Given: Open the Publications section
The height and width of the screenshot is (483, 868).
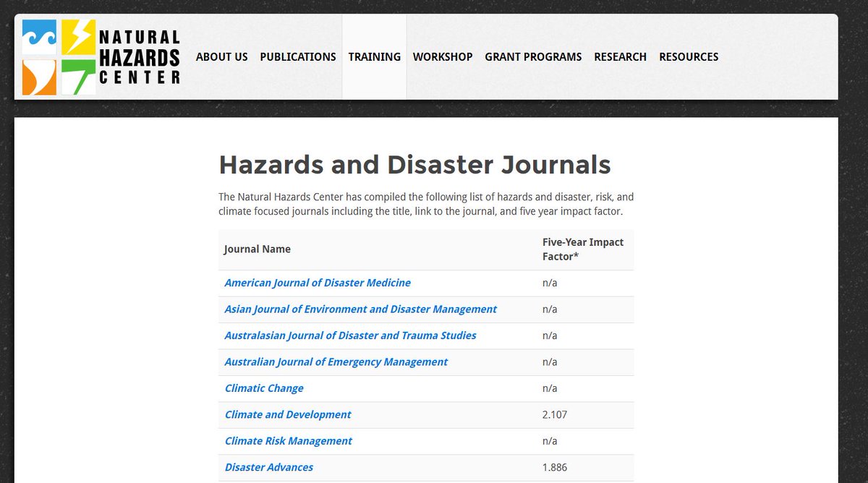Looking at the screenshot, I should [298, 56].
